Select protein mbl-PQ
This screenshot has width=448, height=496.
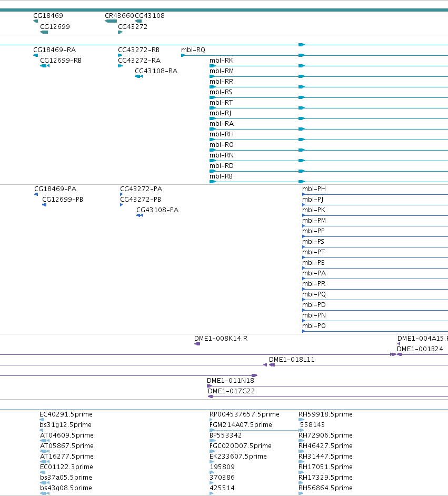click(314, 294)
